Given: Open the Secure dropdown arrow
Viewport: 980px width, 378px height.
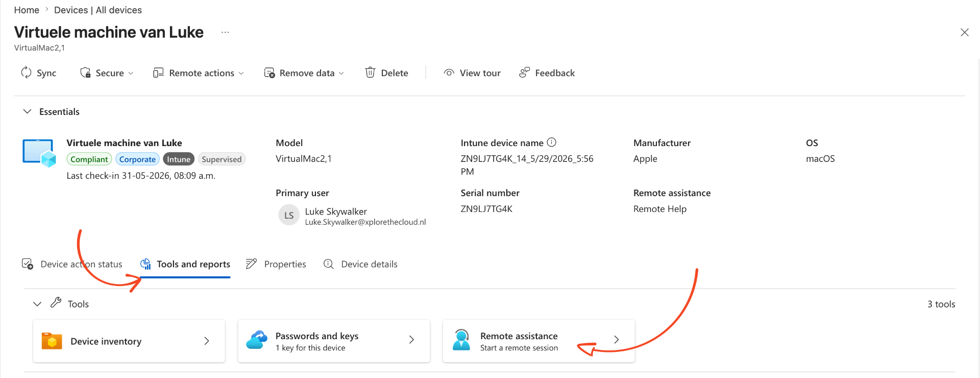Looking at the screenshot, I should (x=131, y=73).
